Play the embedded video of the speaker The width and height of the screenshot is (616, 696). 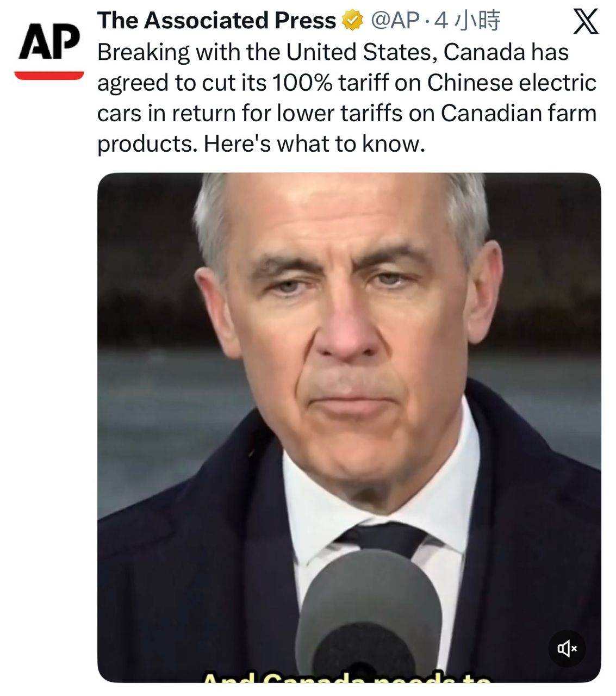[349, 427]
